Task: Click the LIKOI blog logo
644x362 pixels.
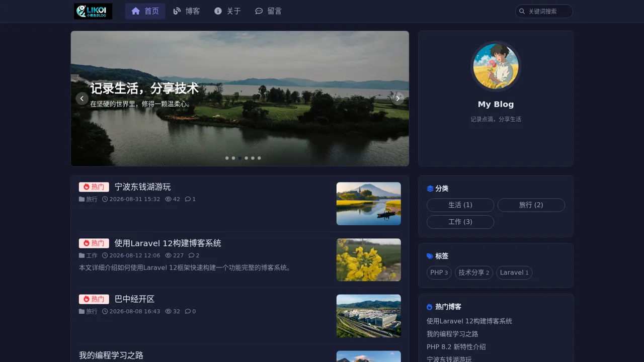Action: click(x=93, y=11)
